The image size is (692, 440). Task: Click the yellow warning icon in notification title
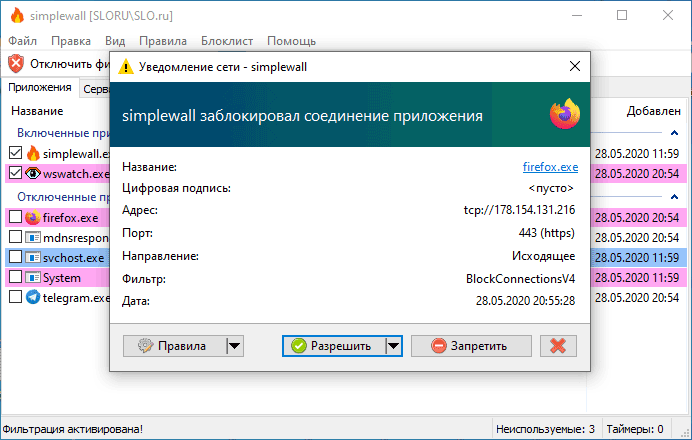click(126, 67)
